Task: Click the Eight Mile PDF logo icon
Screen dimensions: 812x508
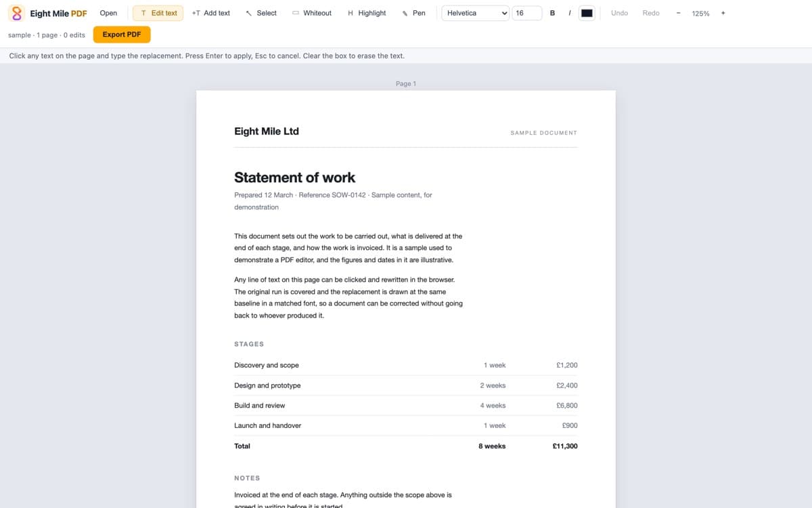Action: coord(16,13)
